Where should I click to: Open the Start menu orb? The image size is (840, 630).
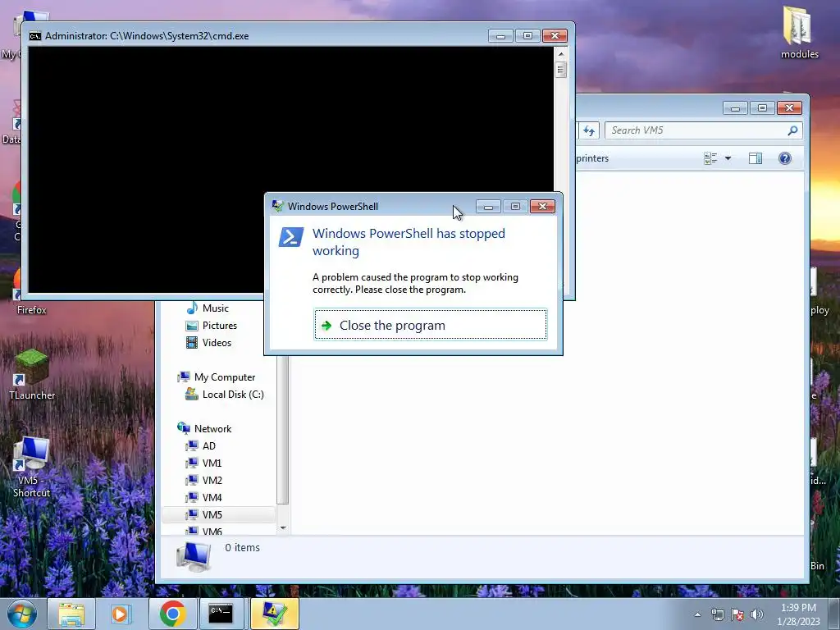22,614
